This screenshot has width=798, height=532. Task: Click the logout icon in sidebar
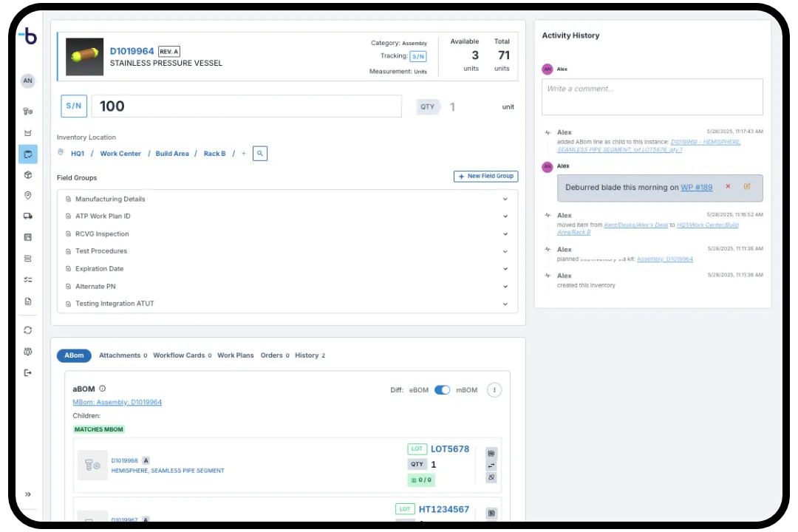[28, 372]
